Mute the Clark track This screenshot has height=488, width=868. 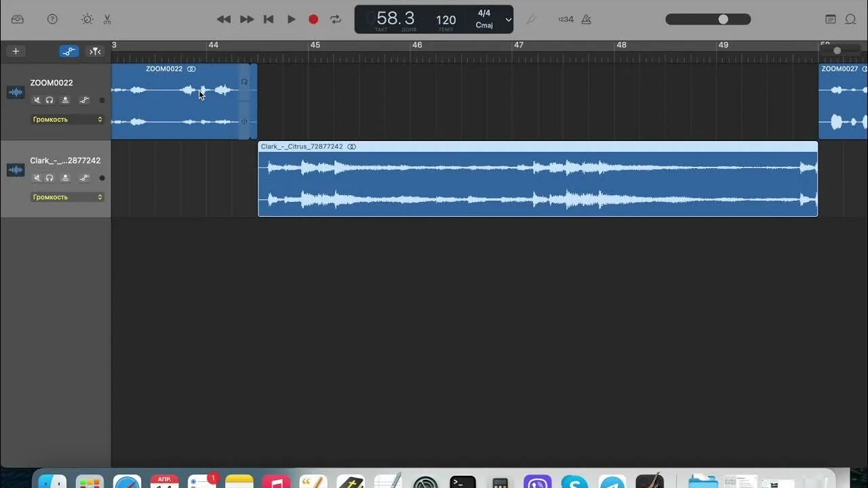pyautogui.click(x=37, y=178)
